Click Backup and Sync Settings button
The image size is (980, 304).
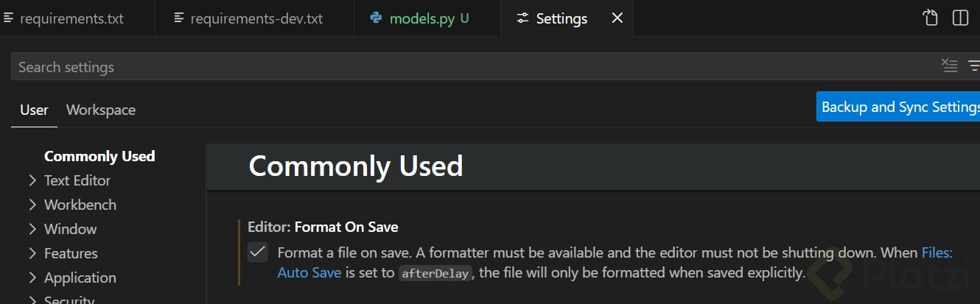pos(899,107)
